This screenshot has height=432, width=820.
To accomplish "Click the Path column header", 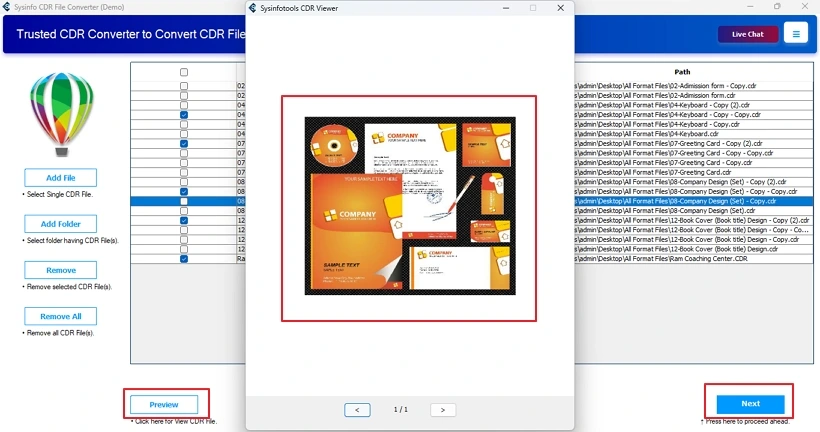I will pos(682,72).
